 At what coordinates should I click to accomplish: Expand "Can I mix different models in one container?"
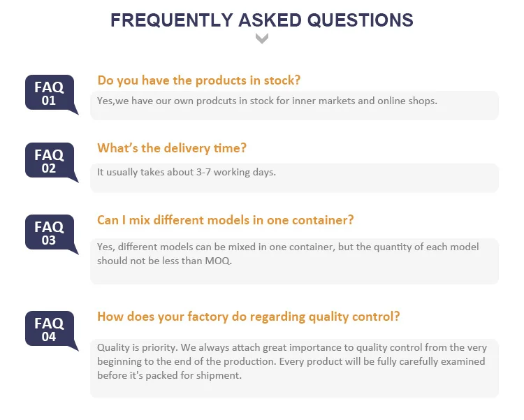click(226, 220)
